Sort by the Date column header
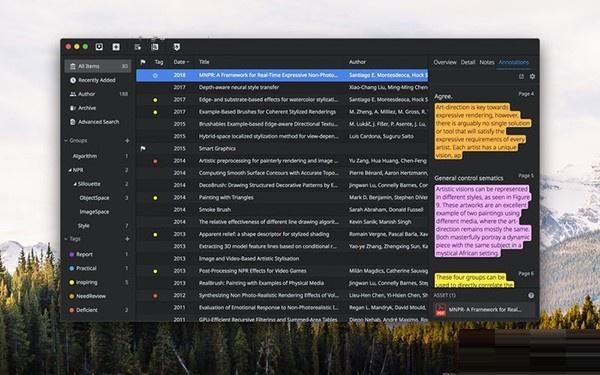The image size is (600, 375). (x=181, y=62)
